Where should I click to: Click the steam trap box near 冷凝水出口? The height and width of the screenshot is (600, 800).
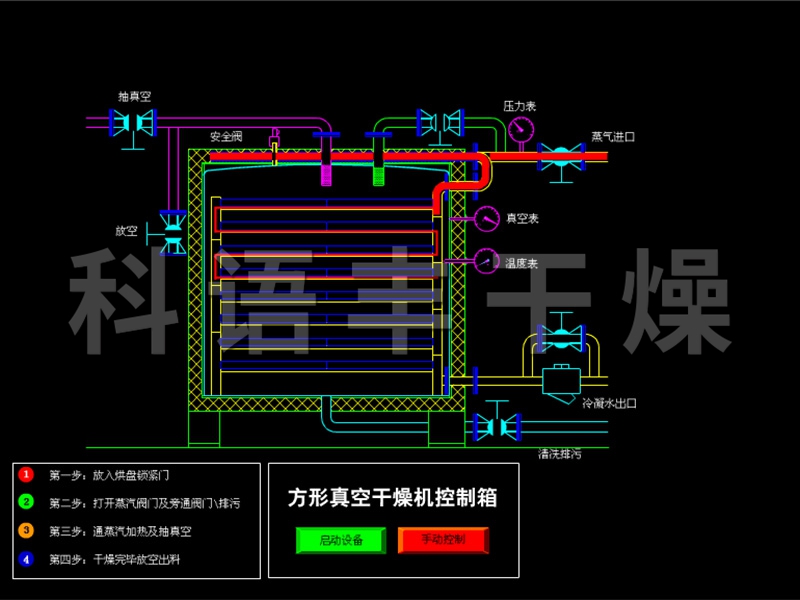pos(561,383)
